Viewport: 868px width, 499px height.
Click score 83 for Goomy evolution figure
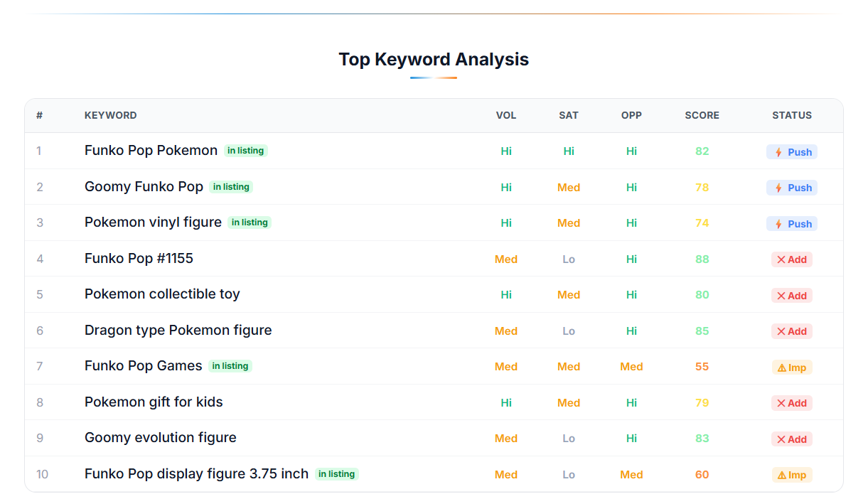[x=702, y=439]
